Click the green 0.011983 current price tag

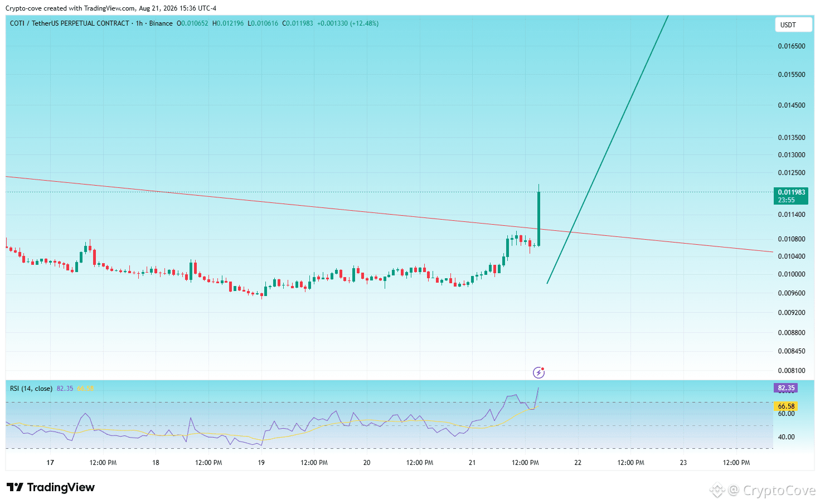[791, 192]
